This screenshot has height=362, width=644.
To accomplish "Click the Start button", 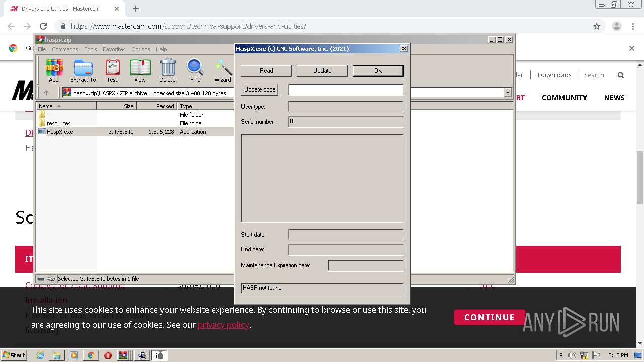I will 14,355.
